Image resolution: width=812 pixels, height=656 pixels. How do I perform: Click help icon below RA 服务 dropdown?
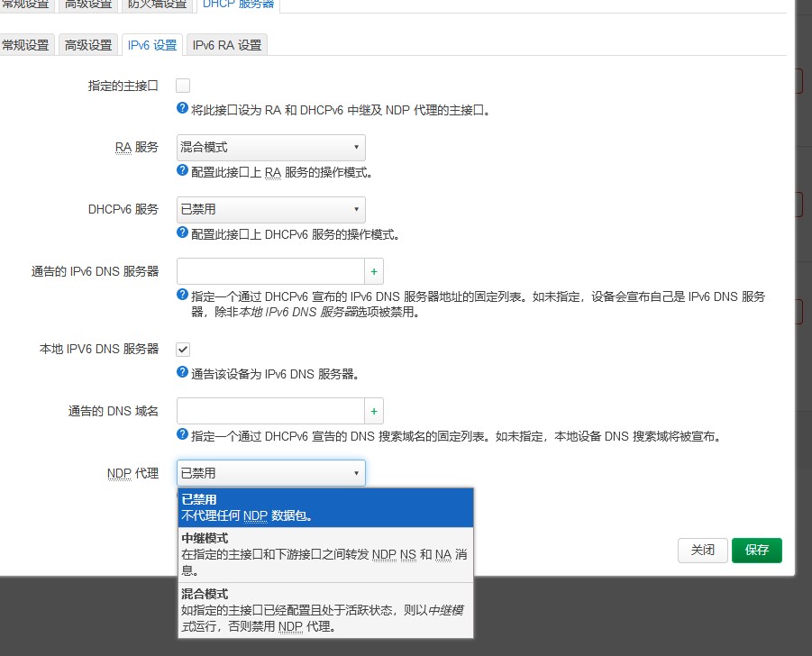tap(183, 170)
